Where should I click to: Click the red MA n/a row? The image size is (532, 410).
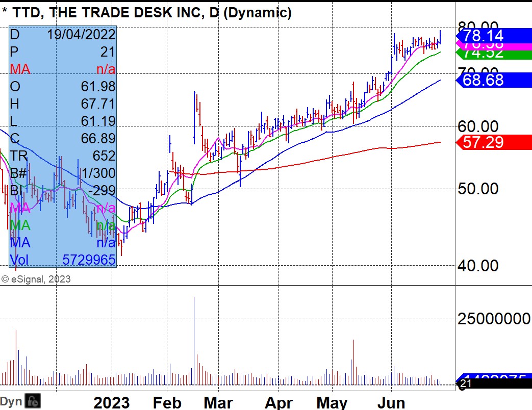63,69
